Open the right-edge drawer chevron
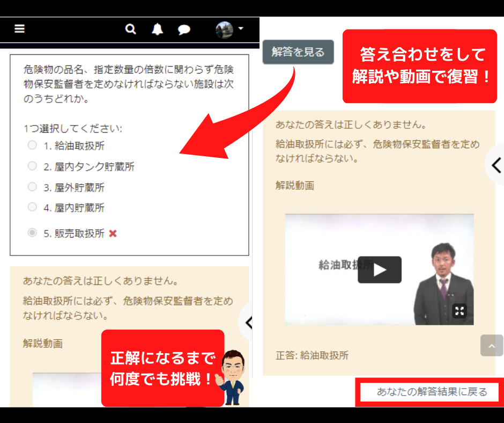Screen dimensions: 504x423 pyautogui.click(x=496, y=165)
